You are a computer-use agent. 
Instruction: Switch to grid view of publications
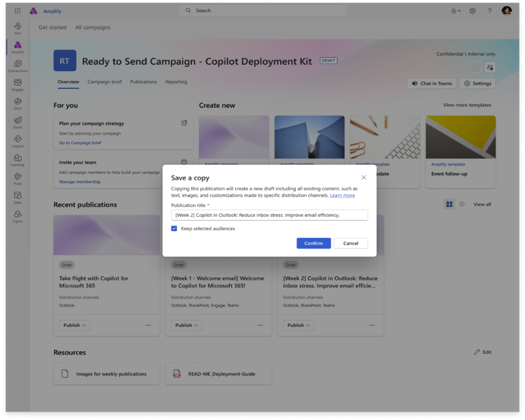point(449,204)
